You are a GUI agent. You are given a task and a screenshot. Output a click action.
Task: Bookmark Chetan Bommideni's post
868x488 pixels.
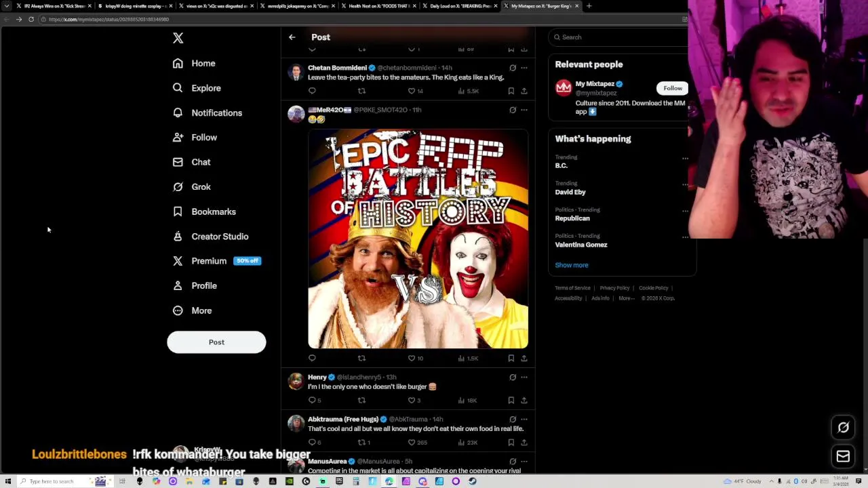(x=511, y=91)
